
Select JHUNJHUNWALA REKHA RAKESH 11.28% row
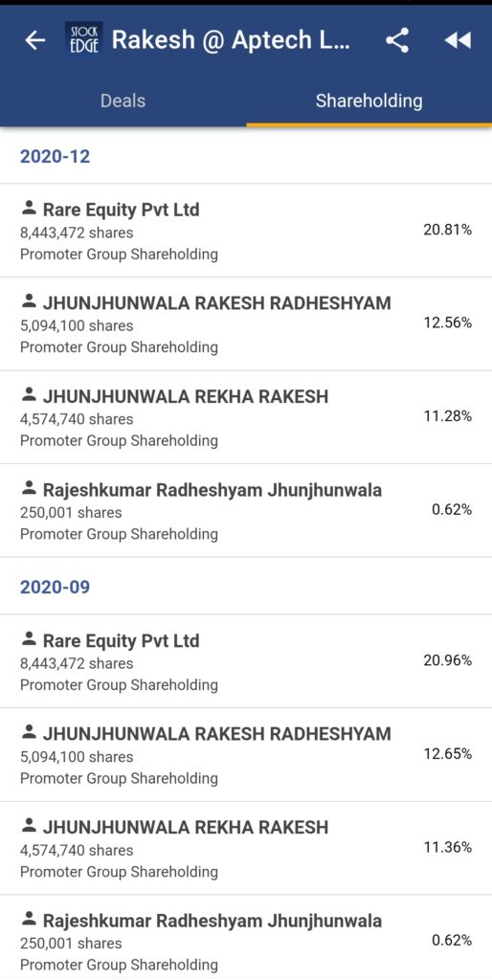click(246, 417)
